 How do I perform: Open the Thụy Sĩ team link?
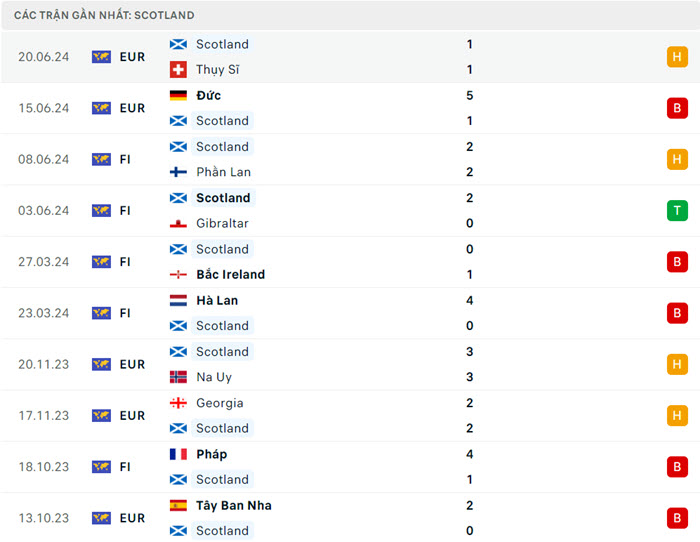tap(217, 70)
